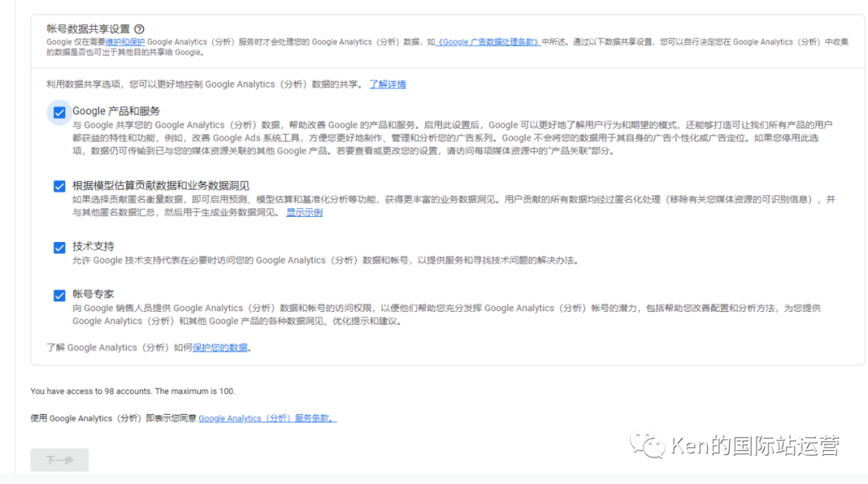Image resolution: width=868 pixels, height=484 pixels.
Task: Click the Google 产品和服务 option title
Action: [117, 111]
